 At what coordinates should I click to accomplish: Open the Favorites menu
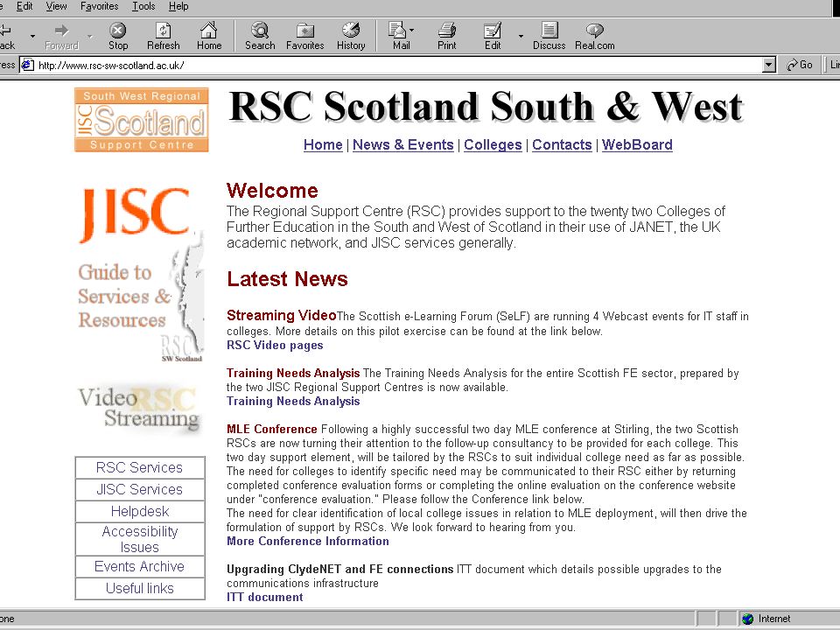[99, 6]
